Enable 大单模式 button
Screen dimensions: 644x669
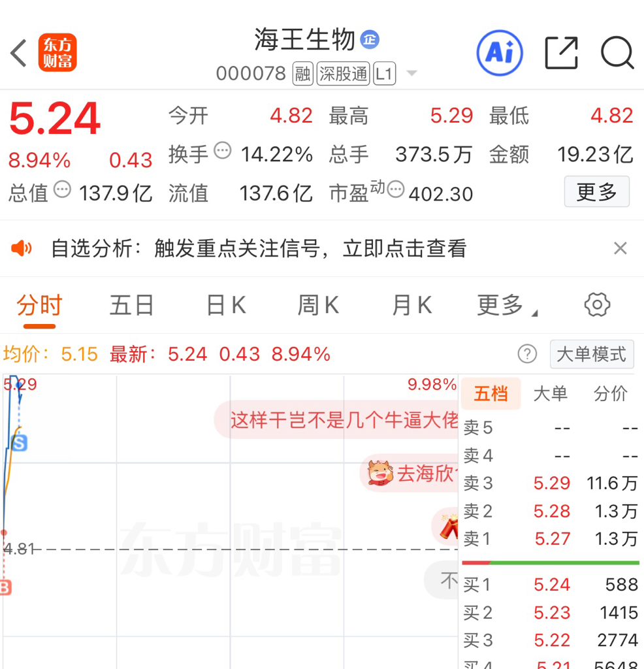click(592, 354)
